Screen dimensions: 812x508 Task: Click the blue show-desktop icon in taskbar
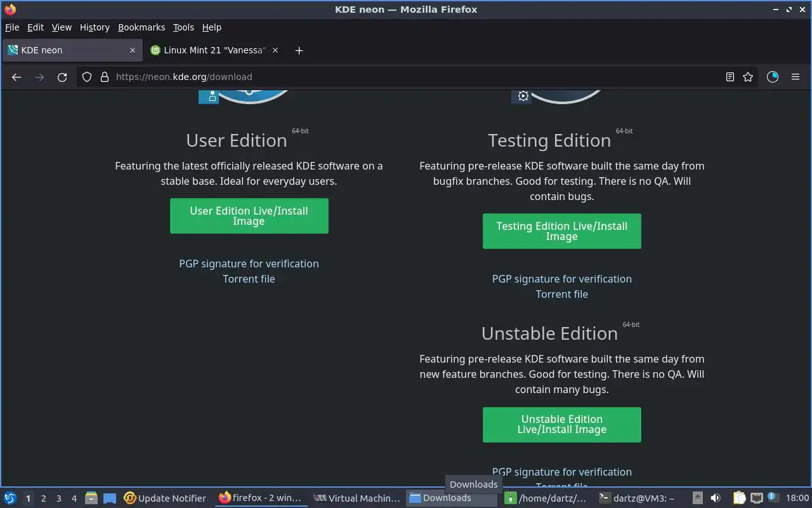click(x=110, y=498)
